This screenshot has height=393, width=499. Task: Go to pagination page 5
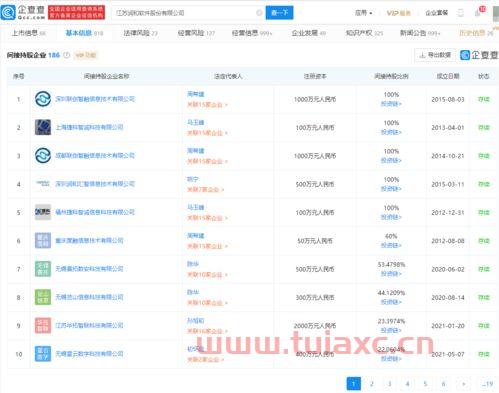[425, 384]
